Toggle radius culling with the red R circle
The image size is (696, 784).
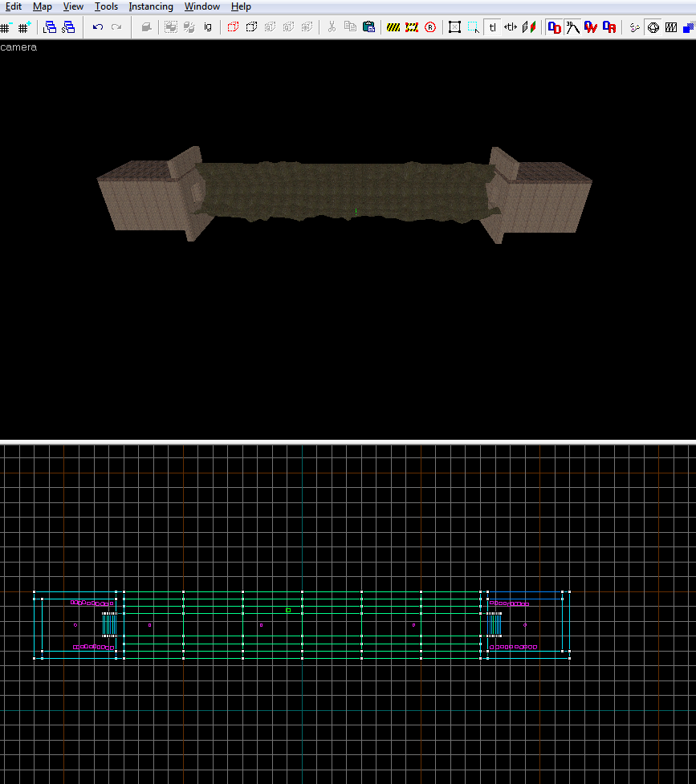coord(430,27)
